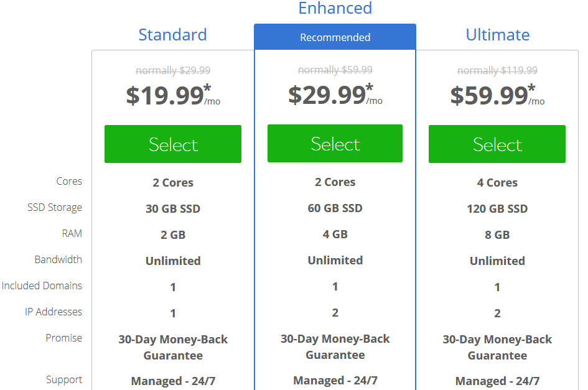
Task: Choose the Enhanced plan Select button
Action: pyautogui.click(x=335, y=143)
